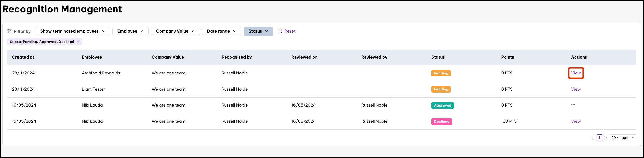Click the Reset circular arrow icon

coord(280,31)
